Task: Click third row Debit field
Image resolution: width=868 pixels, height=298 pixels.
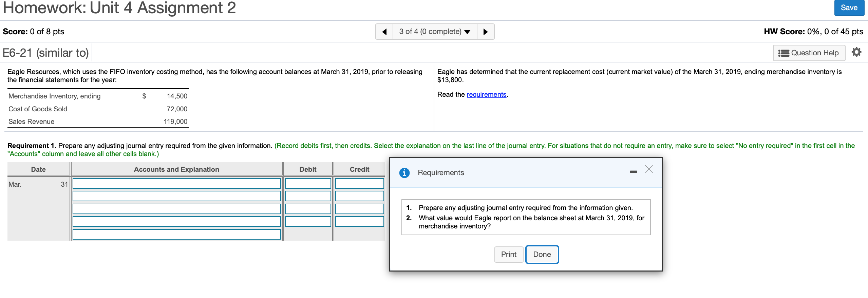Action: (x=308, y=209)
